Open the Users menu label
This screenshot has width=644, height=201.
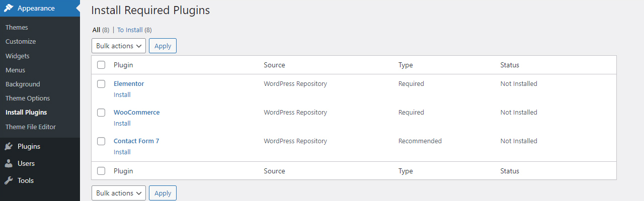pyautogui.click(x=26, y=163)
